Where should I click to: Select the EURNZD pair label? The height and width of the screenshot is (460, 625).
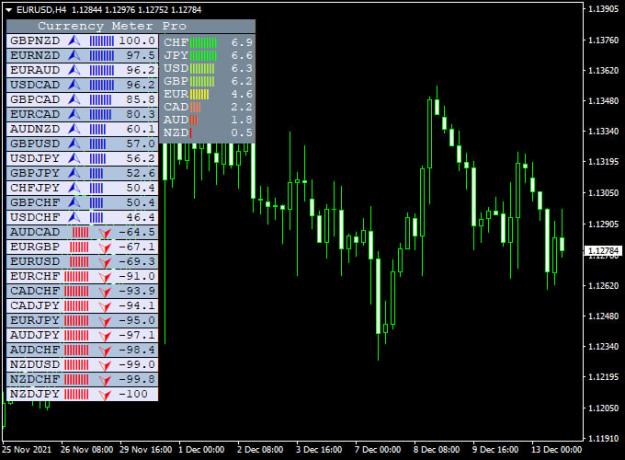35,55
